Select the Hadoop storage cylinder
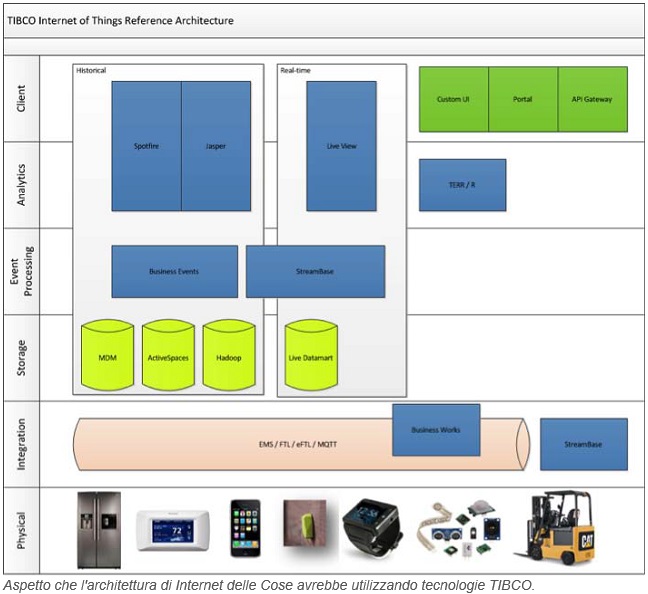 (229, 355)
